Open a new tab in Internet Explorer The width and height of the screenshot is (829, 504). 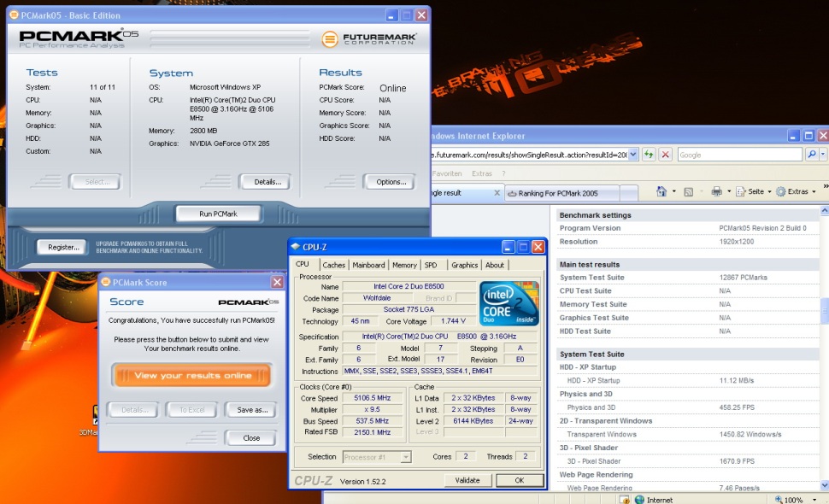[628, 193]
